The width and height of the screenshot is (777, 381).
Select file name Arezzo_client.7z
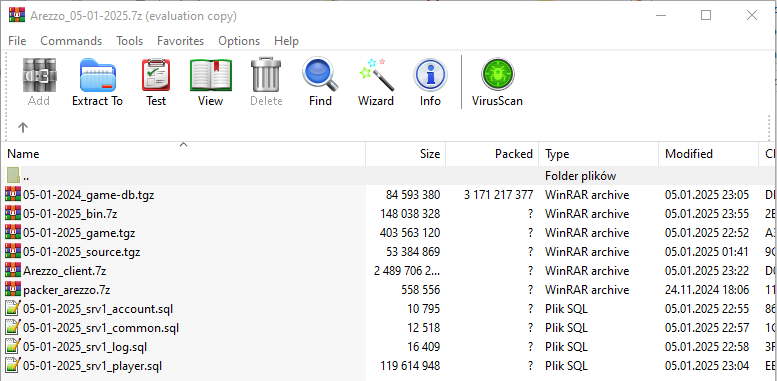pyautogui.click(x=65, y=271)
